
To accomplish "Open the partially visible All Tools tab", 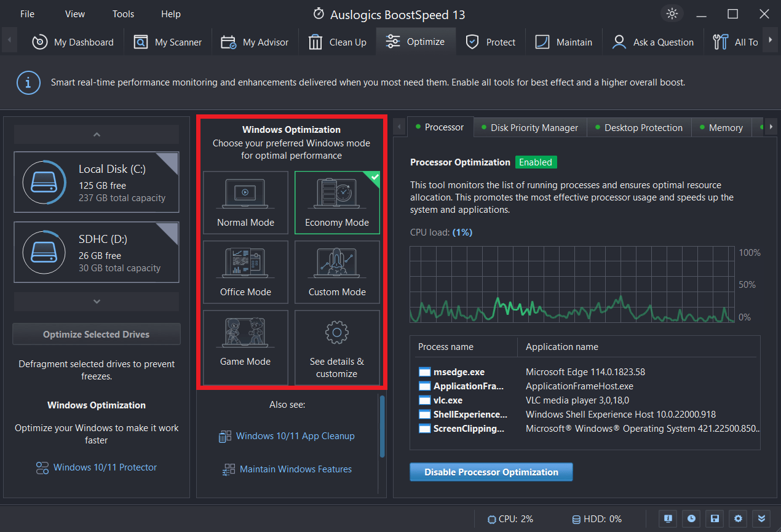I will coord(735,42).
